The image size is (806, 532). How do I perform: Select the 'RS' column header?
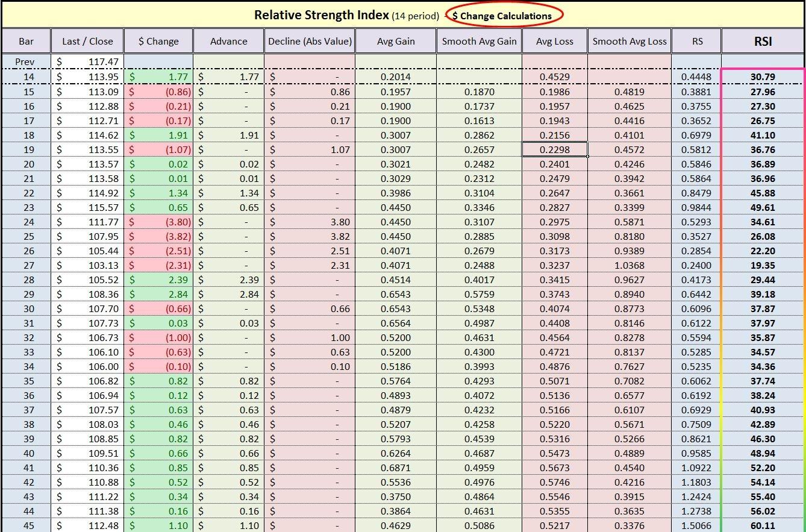[696, 40]
